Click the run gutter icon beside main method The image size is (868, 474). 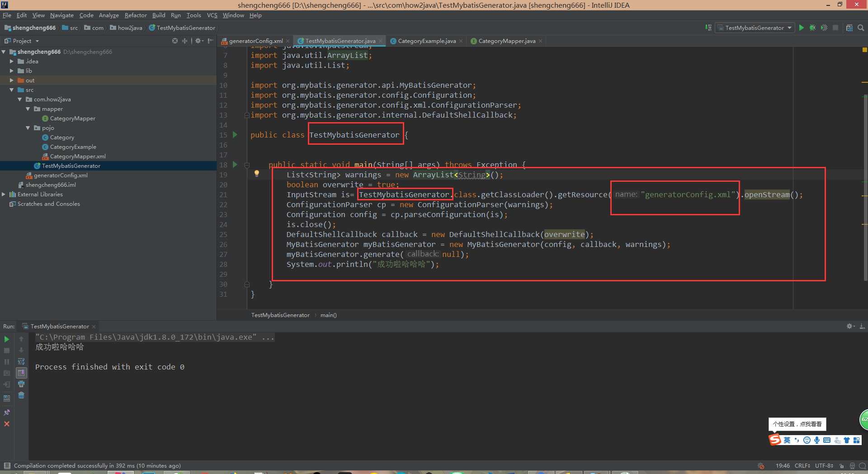[x=235, y=164]
